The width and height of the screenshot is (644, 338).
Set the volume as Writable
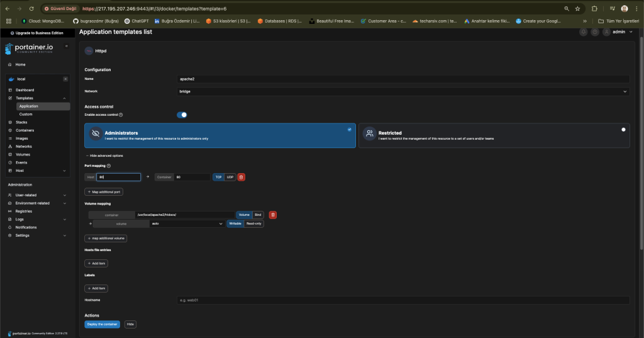[x=235, y=223]
